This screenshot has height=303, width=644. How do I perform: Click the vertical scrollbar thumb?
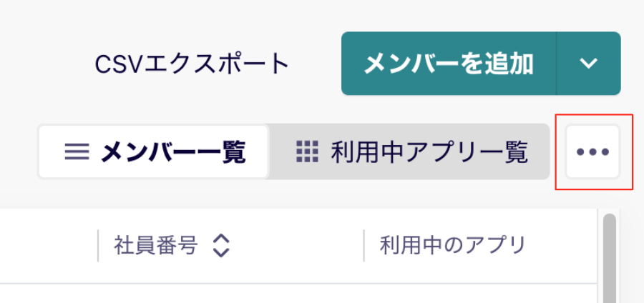(x=609, y=258)
